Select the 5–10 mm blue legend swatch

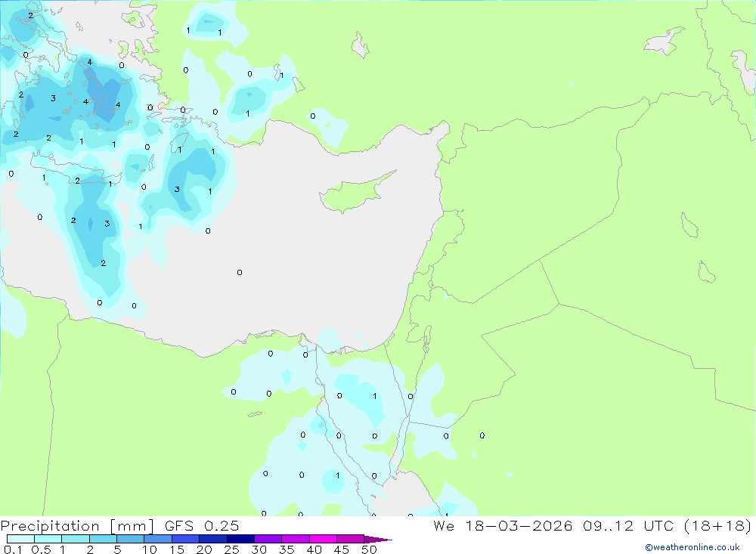(131, 539)
